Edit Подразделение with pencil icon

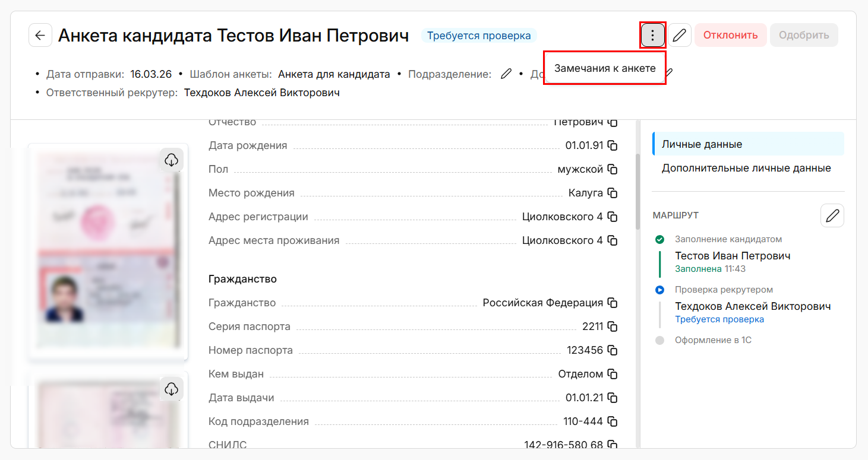pyautogui.click(x=506, y=74)
